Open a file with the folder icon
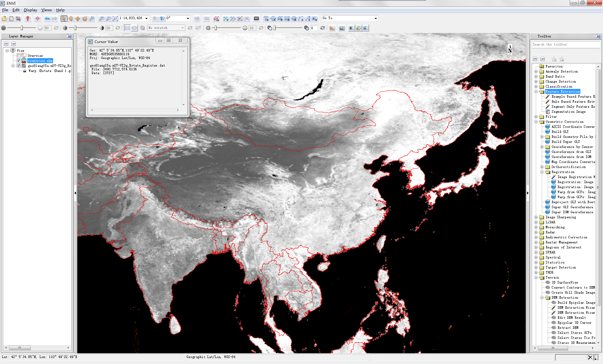Image resolution: width=603 pixels, height=364 pixels. coord(4,19)
